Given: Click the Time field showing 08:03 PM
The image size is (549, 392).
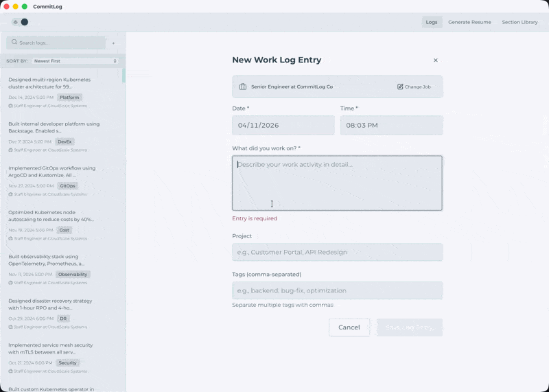Looking at the screenshot, I should [391, 126].
